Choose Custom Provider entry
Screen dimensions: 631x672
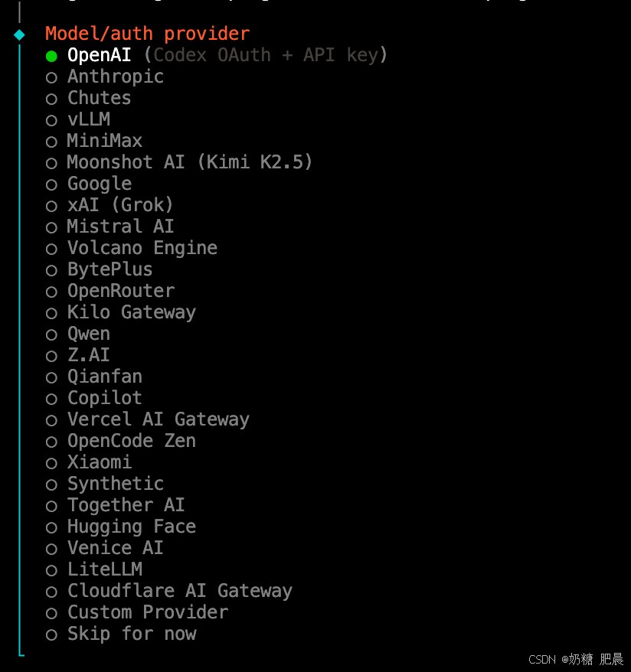137,612
